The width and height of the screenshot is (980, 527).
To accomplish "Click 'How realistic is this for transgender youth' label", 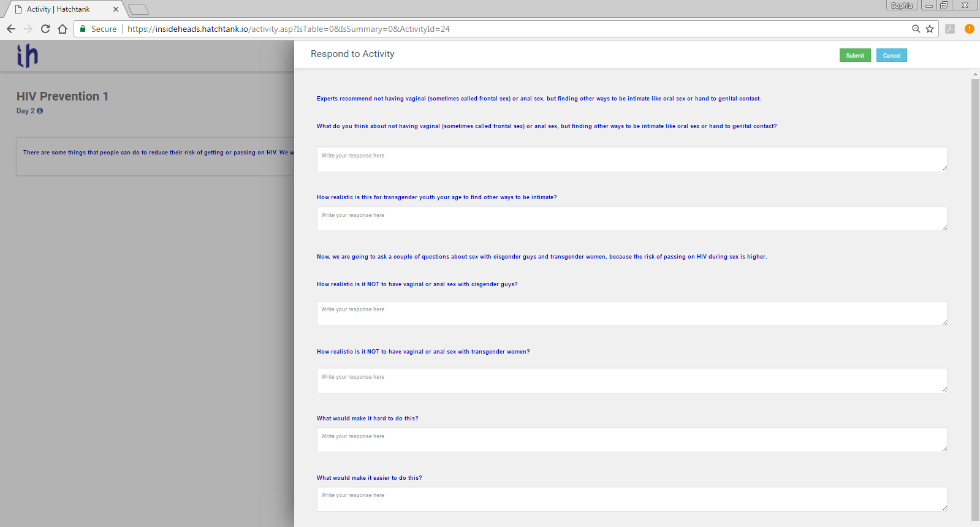I will pyautogui.click(x=437, y=197).
